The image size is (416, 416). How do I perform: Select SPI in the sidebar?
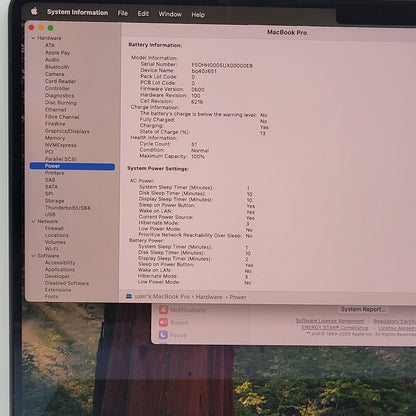tap(49, 194)
